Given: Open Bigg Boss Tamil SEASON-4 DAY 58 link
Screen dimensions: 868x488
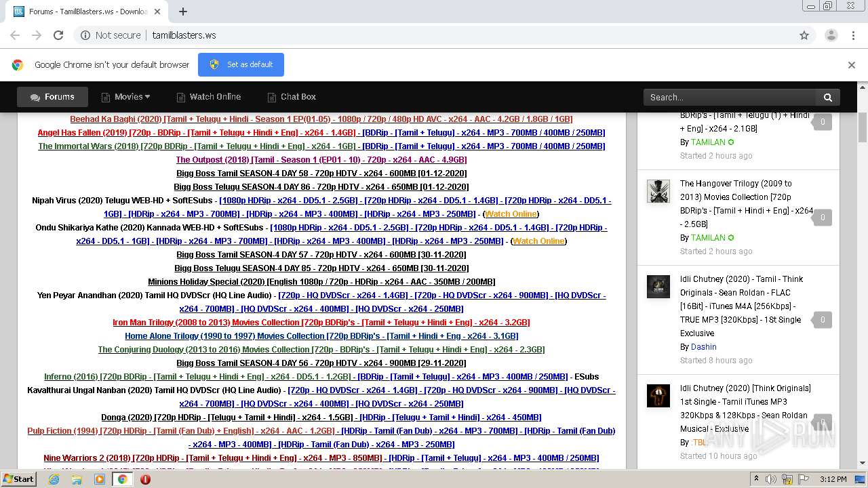Looking at the screenshot, I should pyautogui.click(x=321, y=173).
